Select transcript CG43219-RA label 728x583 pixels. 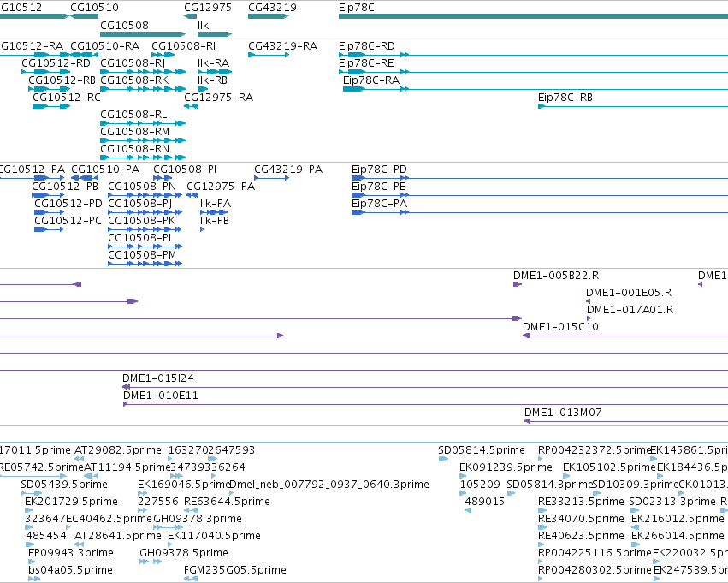283,46
